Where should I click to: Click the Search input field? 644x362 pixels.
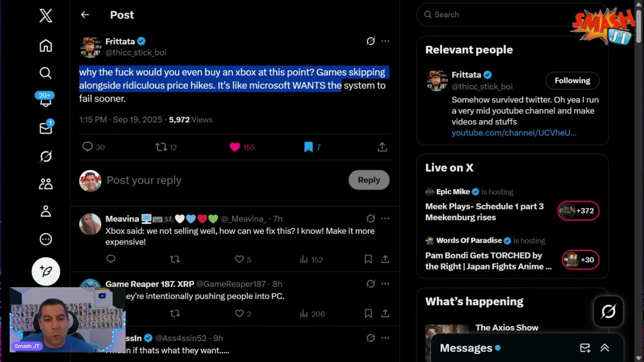tap(496, 15)
